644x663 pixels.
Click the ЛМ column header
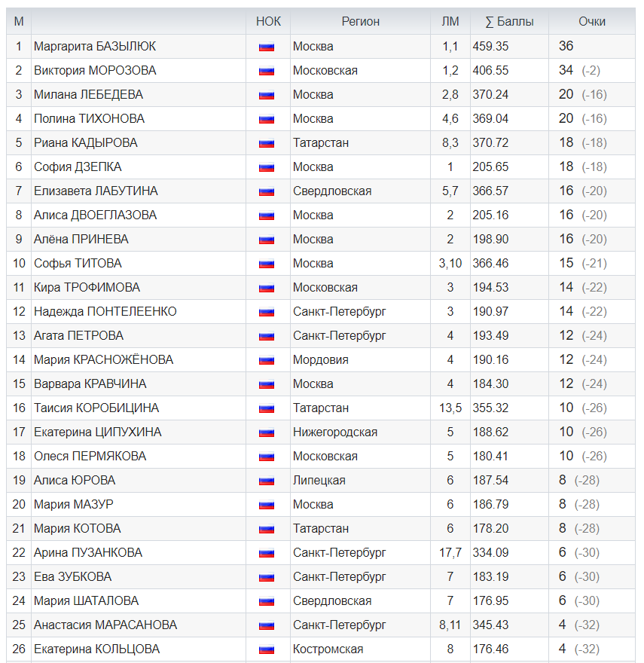click(450, 22)
